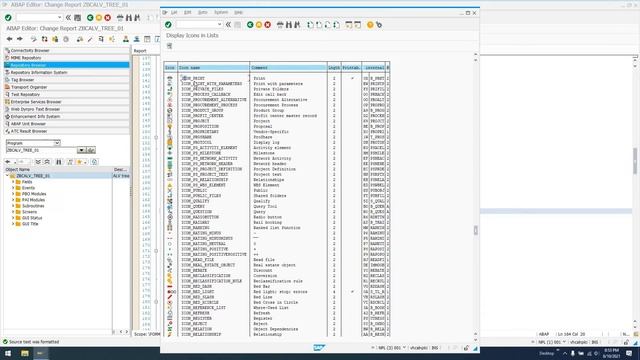The image size is (640, 360).
Task: Click green Back arrow in ABAP Editor toolbar
Action: [90, 18]
